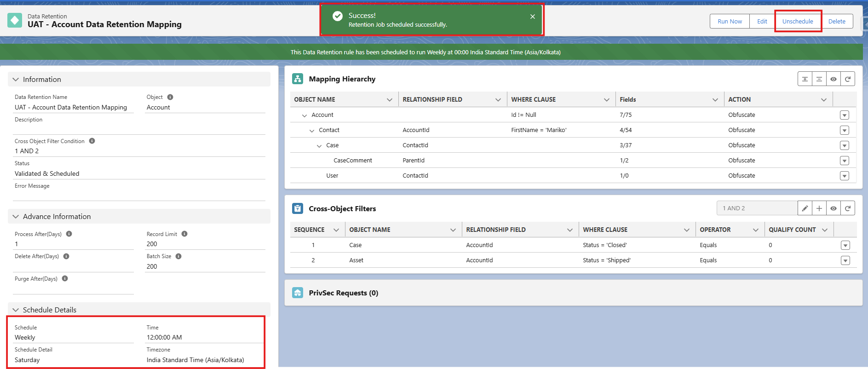Click the Run Now button
Screen dimensions: 868x369
pyautogui.click(x=730, y=22)
